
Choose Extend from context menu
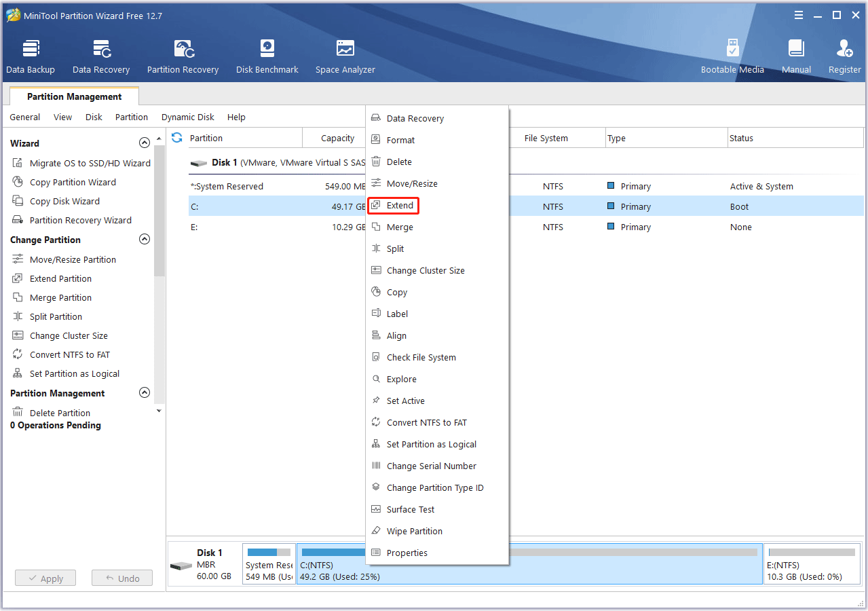[x=393, y=205]
